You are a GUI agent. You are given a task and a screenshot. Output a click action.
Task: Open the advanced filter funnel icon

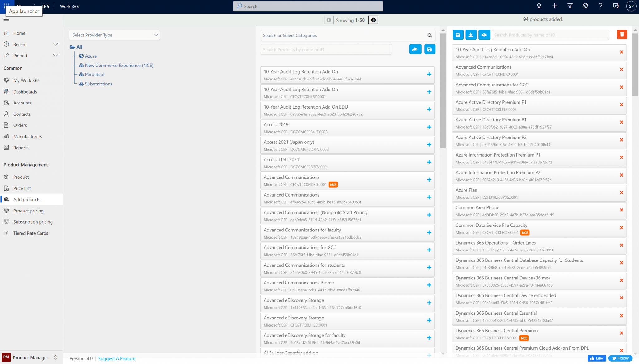[570, 6]
